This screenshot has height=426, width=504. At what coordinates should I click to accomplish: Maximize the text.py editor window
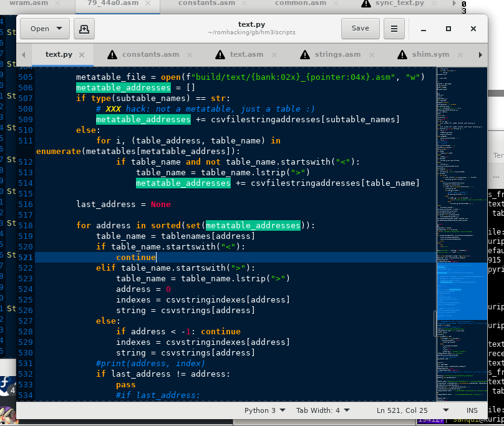448,29
